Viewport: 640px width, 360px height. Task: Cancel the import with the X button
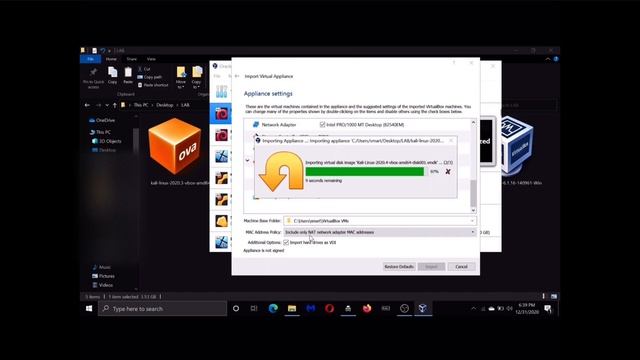[448, 171]
